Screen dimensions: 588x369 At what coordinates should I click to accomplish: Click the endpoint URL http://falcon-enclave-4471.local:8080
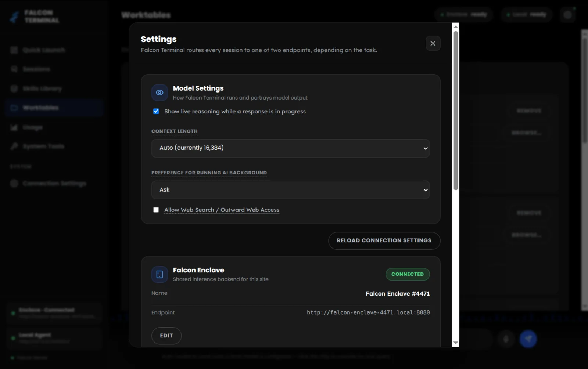(x=368, y=312)
